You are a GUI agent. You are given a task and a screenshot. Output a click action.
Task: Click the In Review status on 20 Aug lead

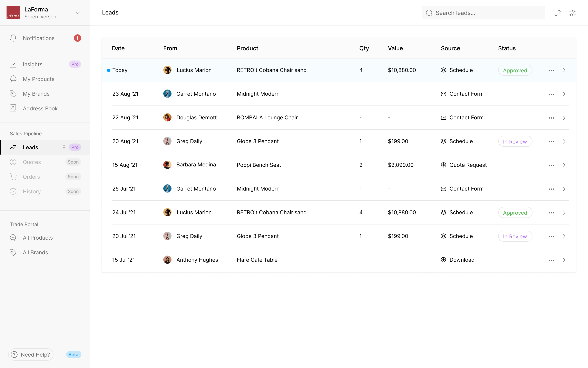point(515,141)
